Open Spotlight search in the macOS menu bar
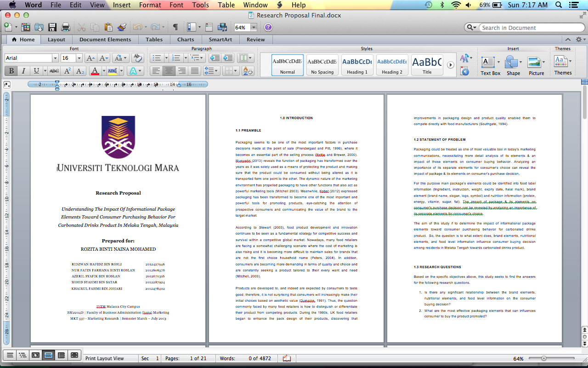This screenshot has height=368, width=588. click(559, 5)
